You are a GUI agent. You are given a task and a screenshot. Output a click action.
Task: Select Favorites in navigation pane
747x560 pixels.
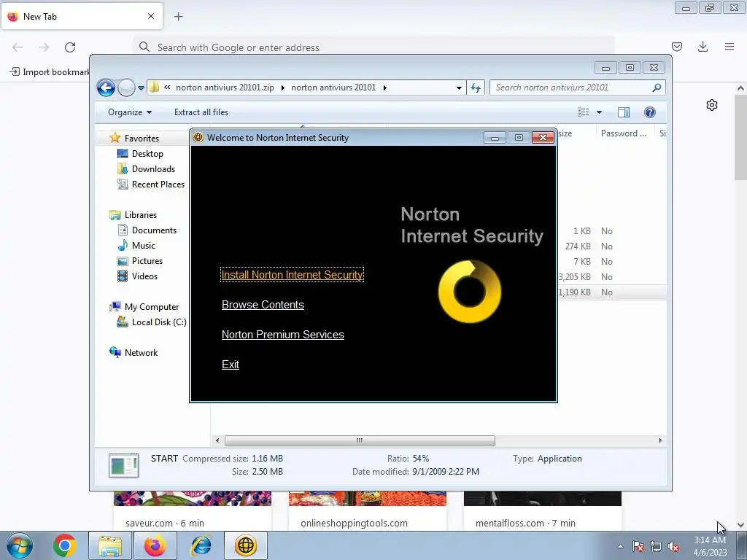(x=142, y=139)
